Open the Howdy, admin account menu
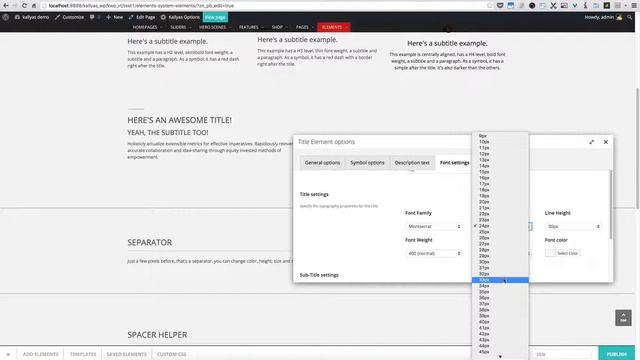Image resolution: width=640 pixels, height=360 pixels. [603, 17]
